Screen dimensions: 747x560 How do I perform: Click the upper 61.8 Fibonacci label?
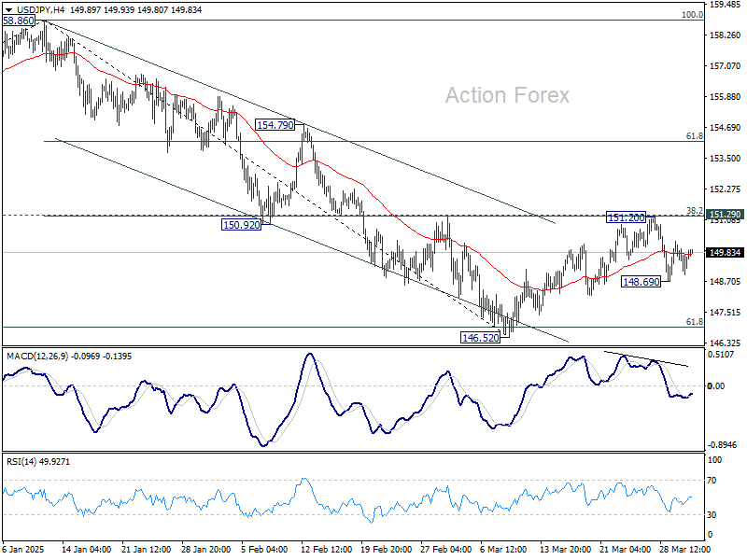coord(694,136)
